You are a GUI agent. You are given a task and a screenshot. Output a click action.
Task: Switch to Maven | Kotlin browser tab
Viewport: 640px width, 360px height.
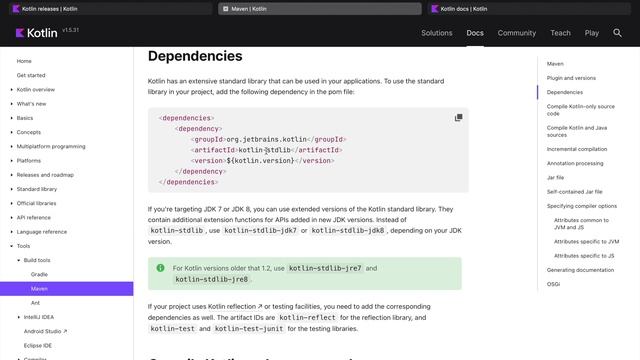[320, 9]
